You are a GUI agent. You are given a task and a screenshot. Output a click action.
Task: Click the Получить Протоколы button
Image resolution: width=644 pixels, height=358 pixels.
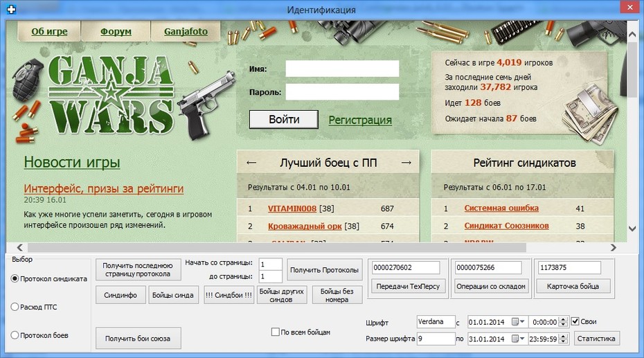point(325,270)
